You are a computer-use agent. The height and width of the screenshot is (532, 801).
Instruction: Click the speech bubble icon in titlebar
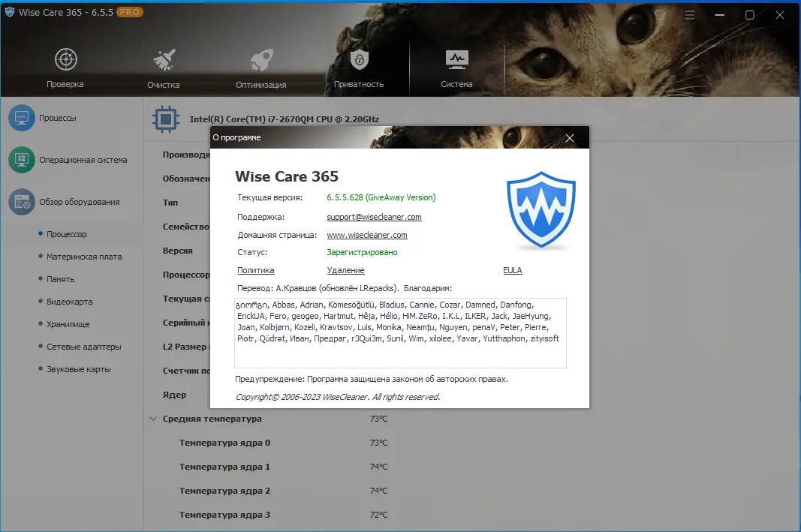(x=660, y=14)
